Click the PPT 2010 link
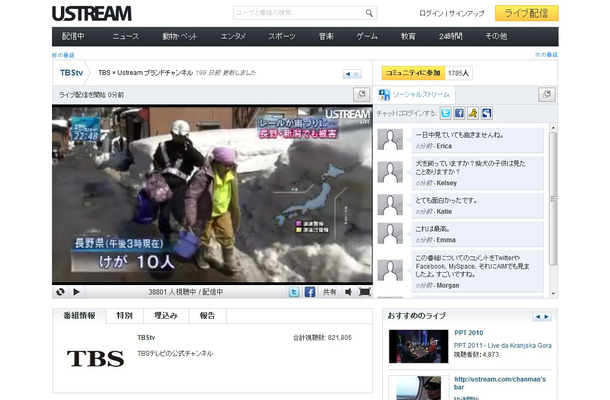The width and height of the screenshot is (610, 400). tap(469, 333)
